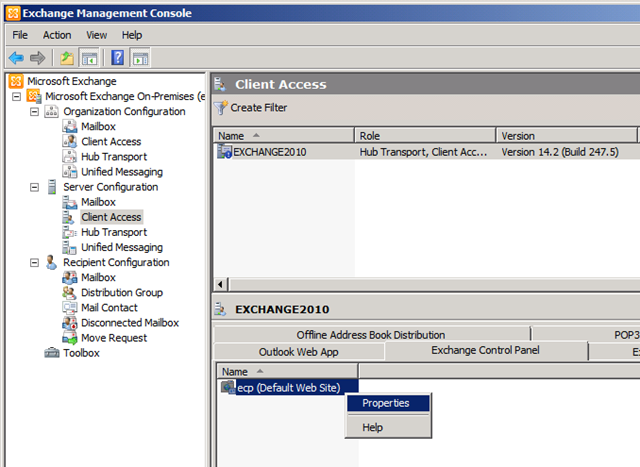This screenshot has width=640, height=467.
Task: Click the Mailbox icon under Organization Configuration
Action: (x=70, y=127)
